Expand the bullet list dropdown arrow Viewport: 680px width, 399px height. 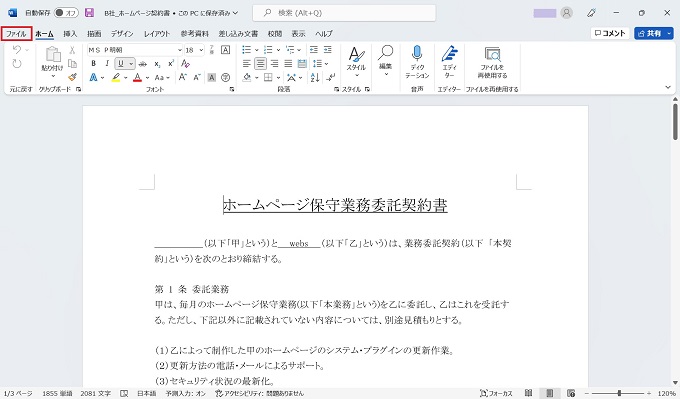pyautogui.click(x=256, y=50)
